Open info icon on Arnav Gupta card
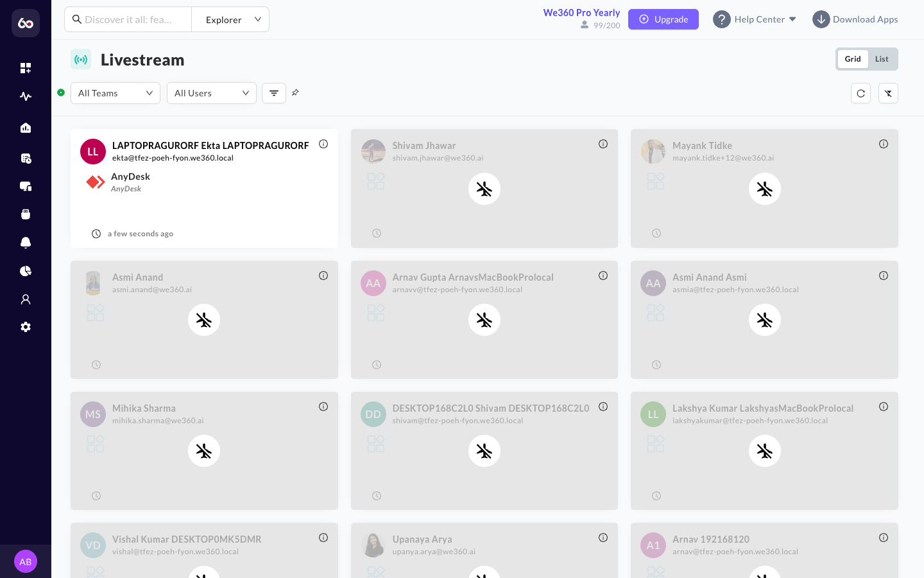The width and height of the screenshot is (924, 578). tap(603, 276)
